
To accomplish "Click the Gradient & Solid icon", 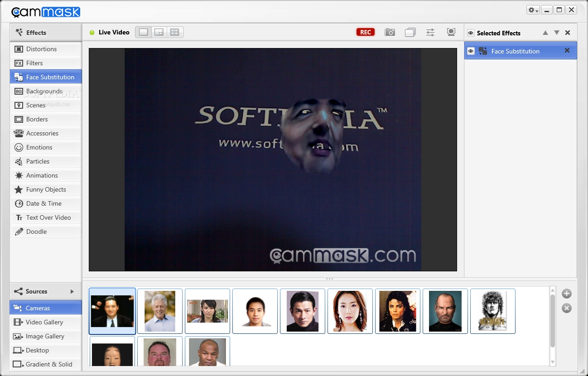I will tap(18, 364).
